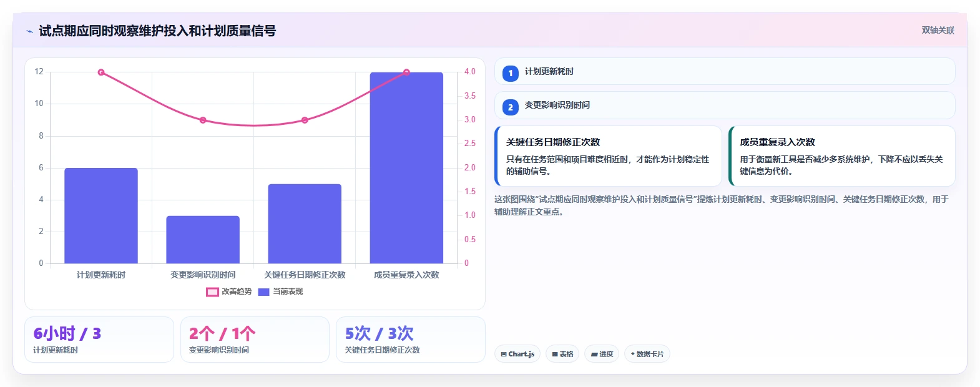Click x-axis label 计划更新耗时

tap(101, 275)
